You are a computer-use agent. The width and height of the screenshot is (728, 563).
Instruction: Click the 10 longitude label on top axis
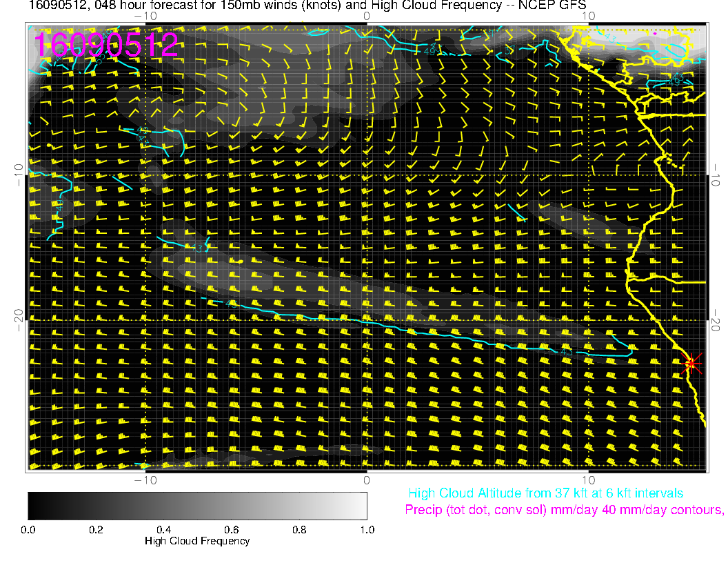click(x=588, y=16)
